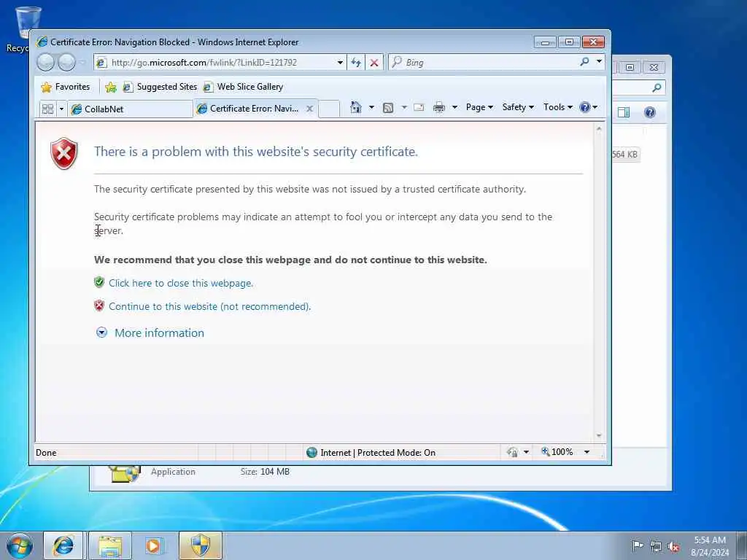
Task: Open the Safety menu
Action: click(x=518, y=107)
